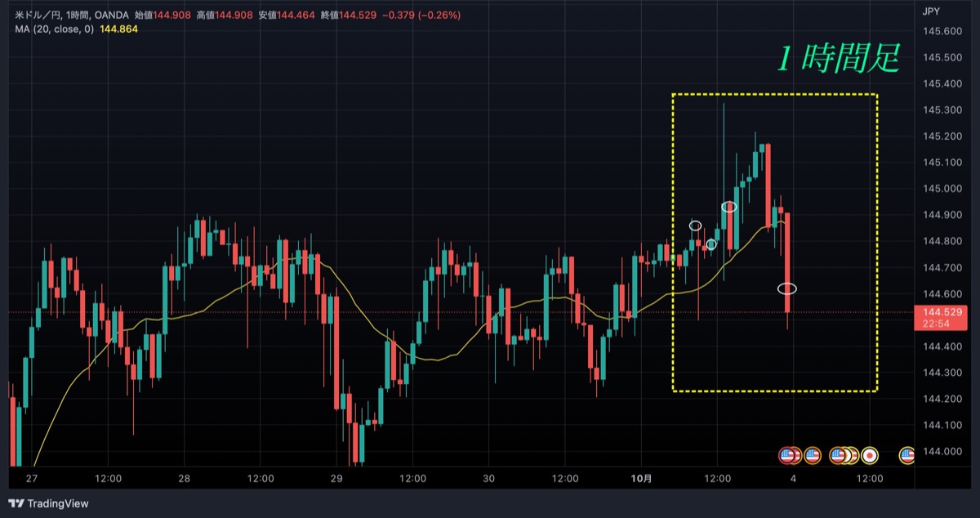Click the date label 29 on time axis

click(x=336, y=479)
